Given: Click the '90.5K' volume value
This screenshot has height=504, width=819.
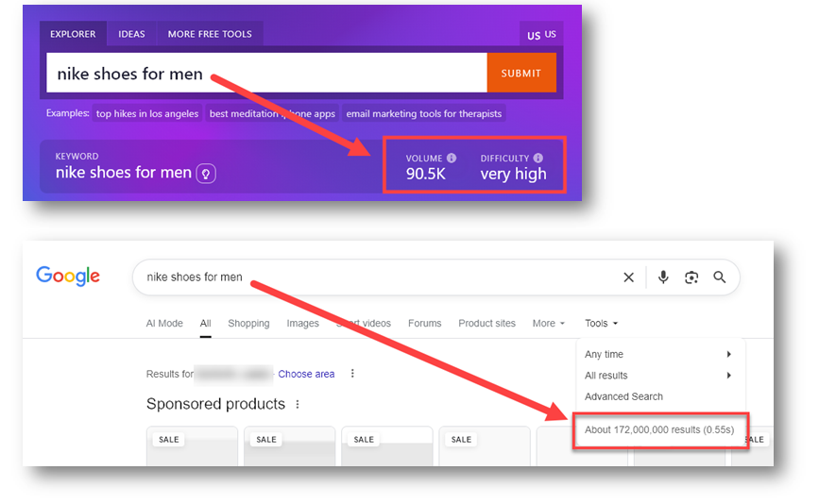Looking at the screenshot, I should tap(426, 174).
